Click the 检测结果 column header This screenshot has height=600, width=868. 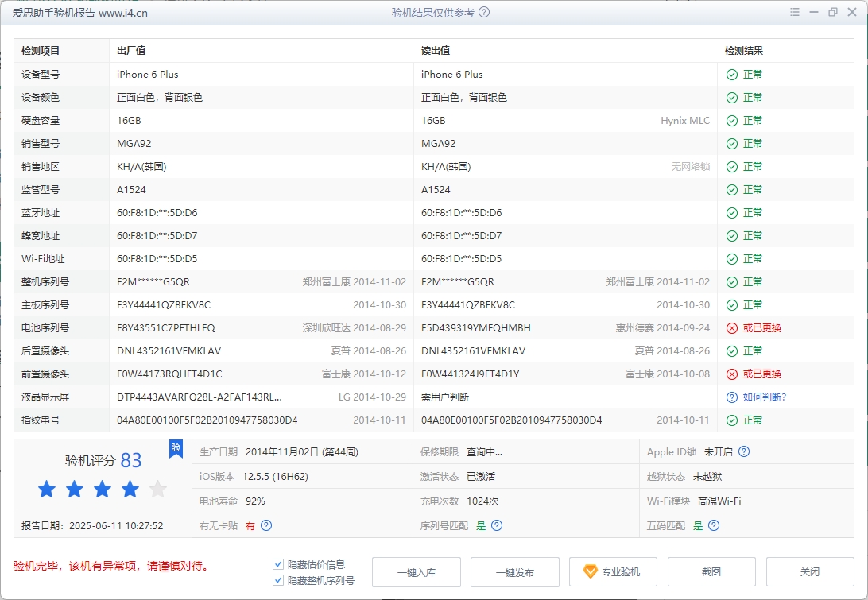744,51
